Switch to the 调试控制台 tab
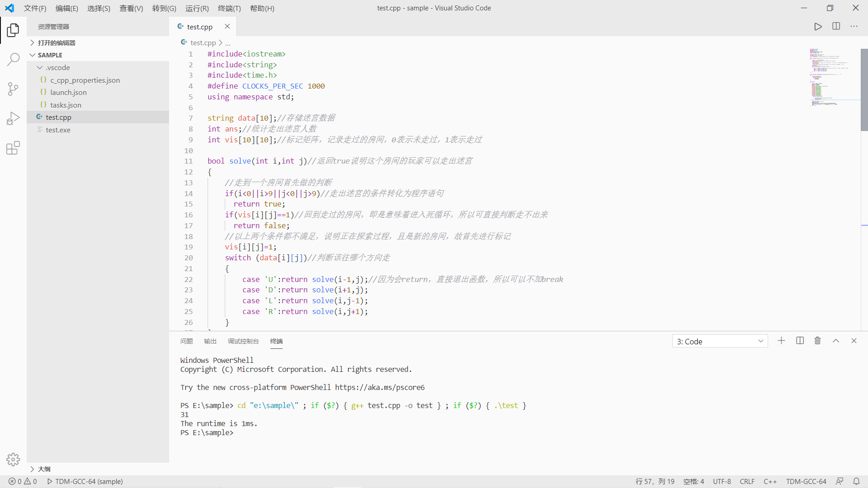This screenshot has width=868, height=488. pos(243,341)
